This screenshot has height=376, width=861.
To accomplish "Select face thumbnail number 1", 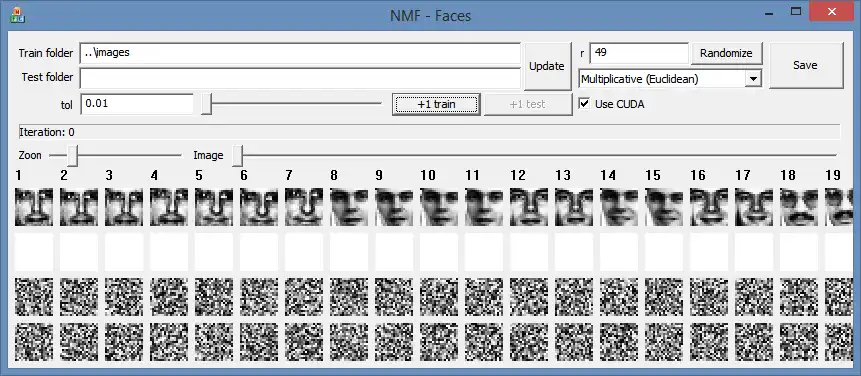I will coord(34,207).
